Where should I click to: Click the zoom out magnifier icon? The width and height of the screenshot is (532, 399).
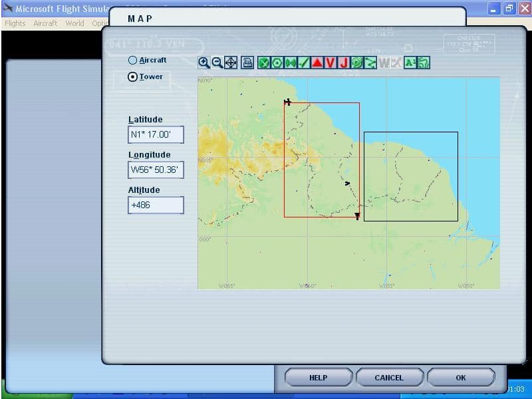point(217,63)
